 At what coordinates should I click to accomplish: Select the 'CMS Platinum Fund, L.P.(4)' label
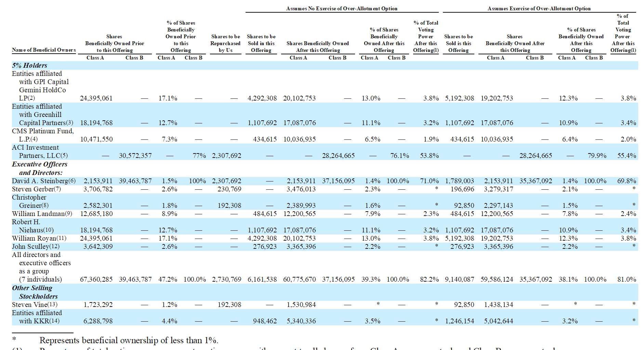click(x=43, y=135)
